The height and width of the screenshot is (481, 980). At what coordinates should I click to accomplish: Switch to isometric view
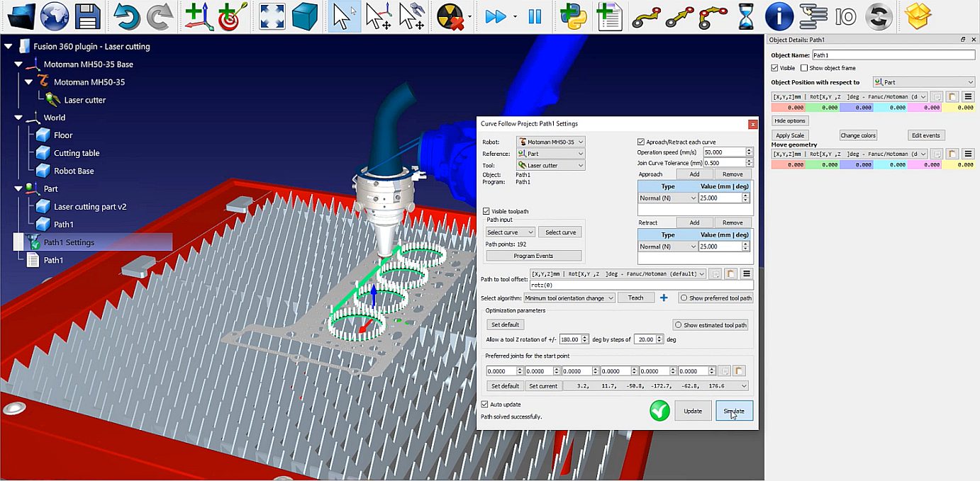pos(305,16)
